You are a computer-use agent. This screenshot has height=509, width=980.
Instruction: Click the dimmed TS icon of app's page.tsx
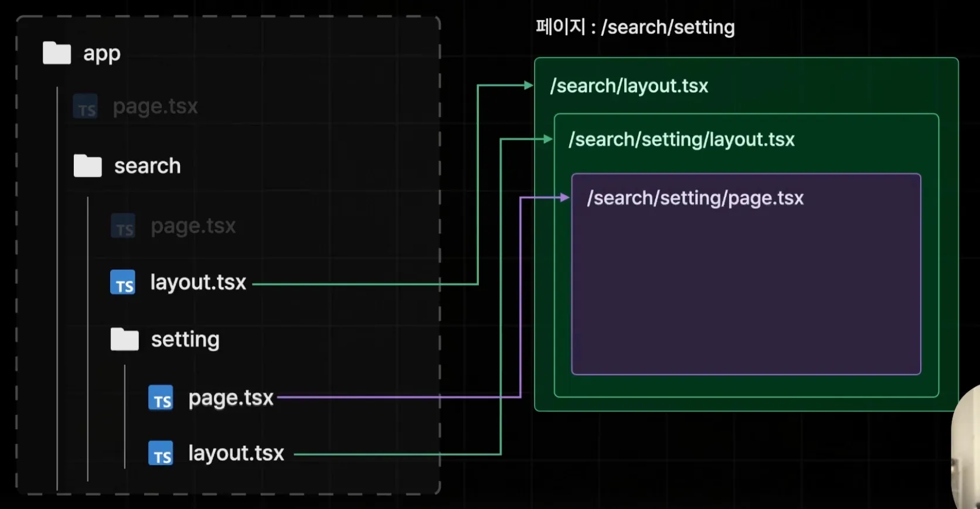point(86,107)
